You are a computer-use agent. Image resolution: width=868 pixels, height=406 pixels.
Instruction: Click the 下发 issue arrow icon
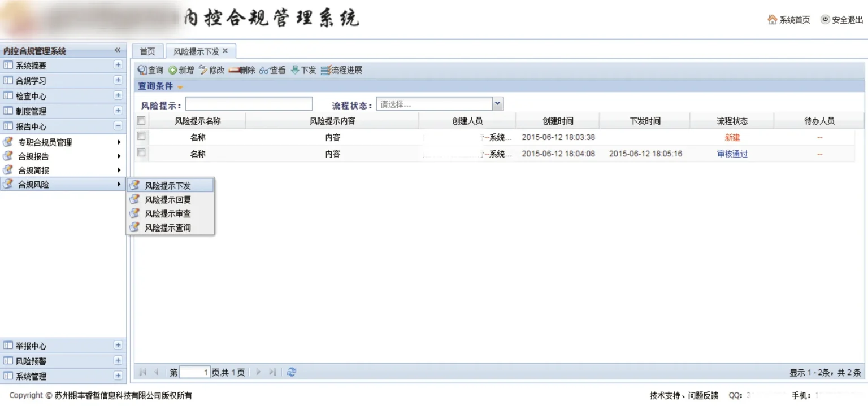pos(295,70)
